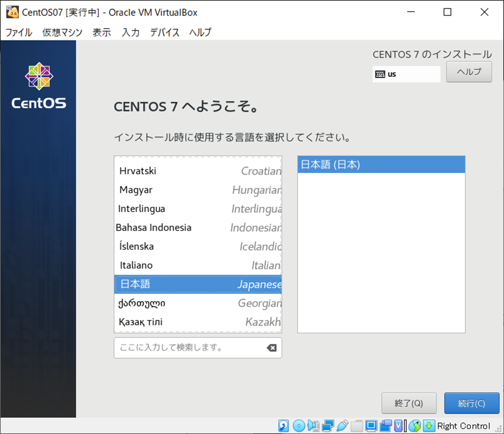Select Magyar Hungarian in language list

click(x=198, y=190)
